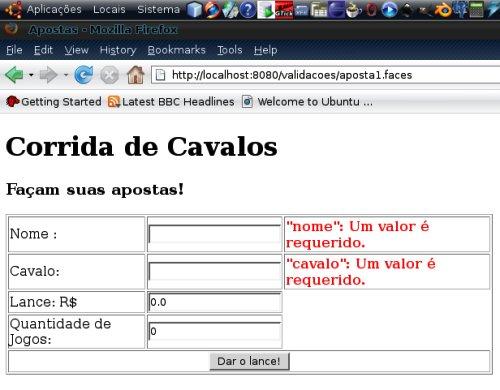
Task: Open the green download arrow launcher
Action: (x=266, y=9)
